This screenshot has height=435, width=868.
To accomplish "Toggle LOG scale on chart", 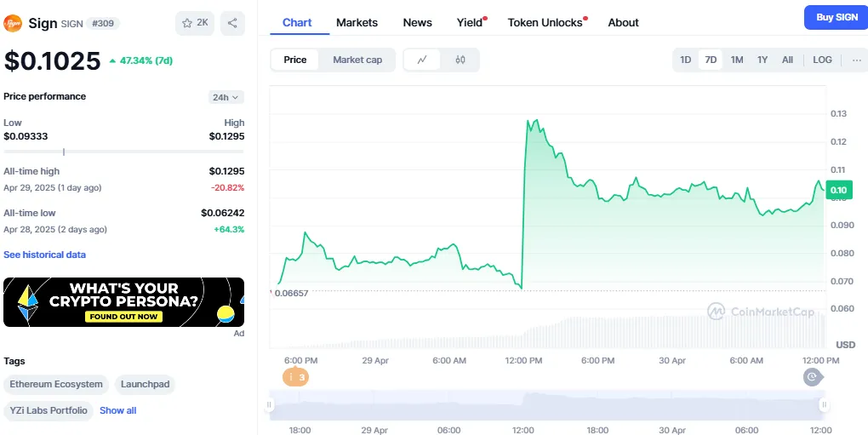I will pos(822,60).
